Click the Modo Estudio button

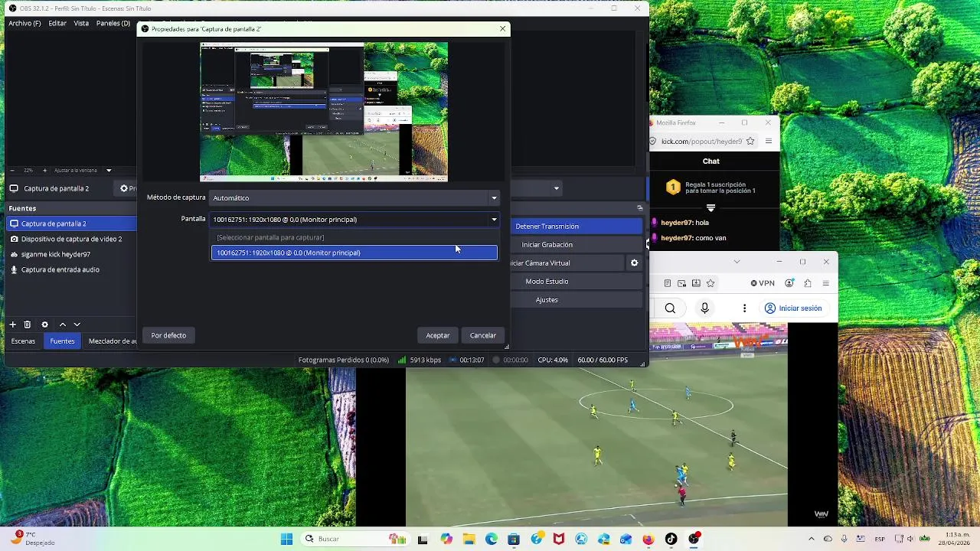click(x=576, y=282)
